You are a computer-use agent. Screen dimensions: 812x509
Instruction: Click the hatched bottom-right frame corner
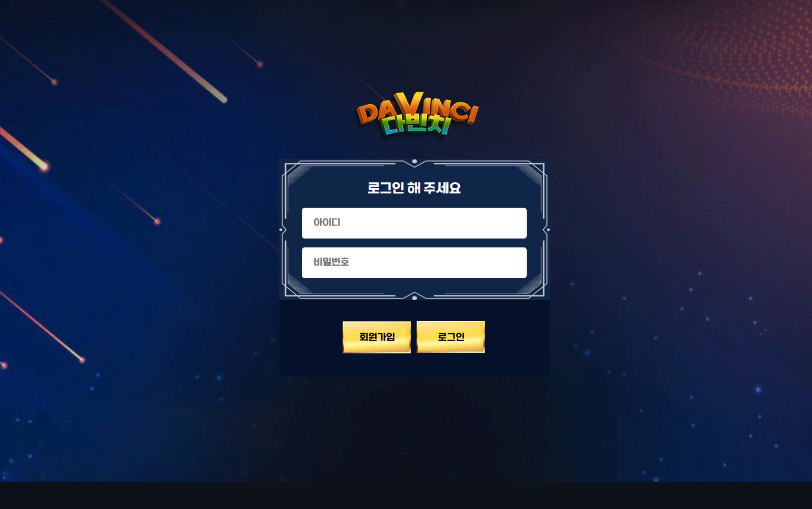pyautogui.click(x=530, y=285)
